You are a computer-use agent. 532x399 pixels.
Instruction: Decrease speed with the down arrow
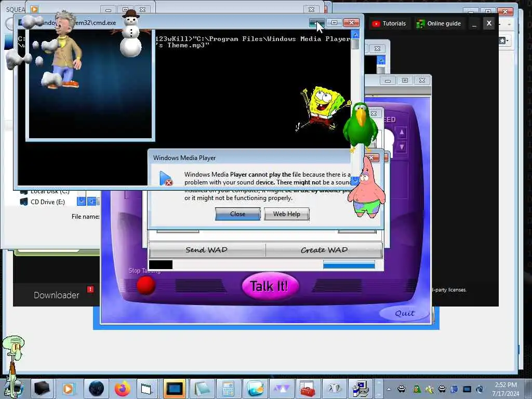click(402, 147)
